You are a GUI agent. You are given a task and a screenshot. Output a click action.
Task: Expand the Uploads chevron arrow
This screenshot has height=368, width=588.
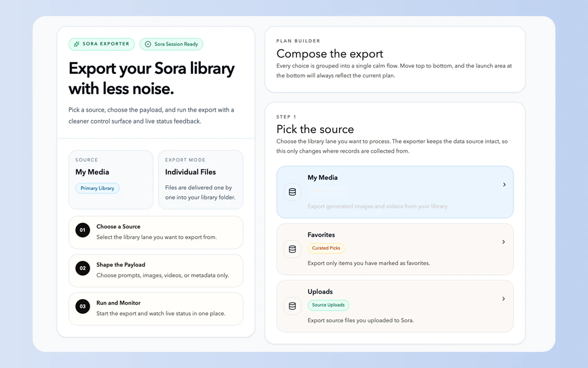[504, 299]
